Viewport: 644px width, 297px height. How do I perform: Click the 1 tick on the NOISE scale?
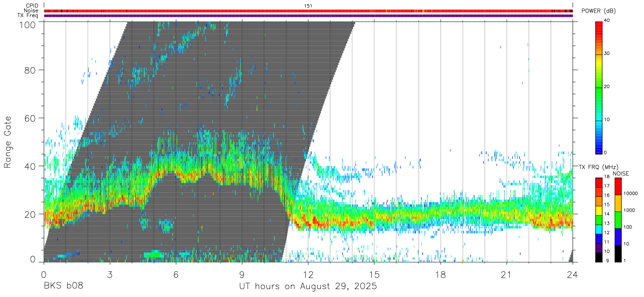(625, 261)
